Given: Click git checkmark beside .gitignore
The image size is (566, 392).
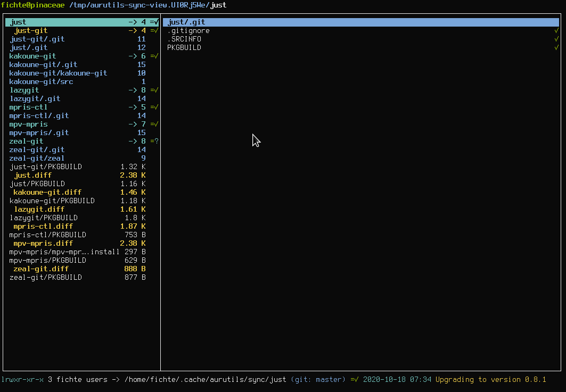Looking at the screenshot, I should (556, 31).
